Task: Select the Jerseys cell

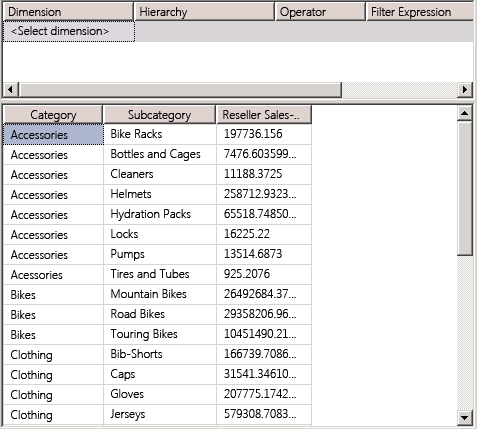Action: (x=160, y=414)
